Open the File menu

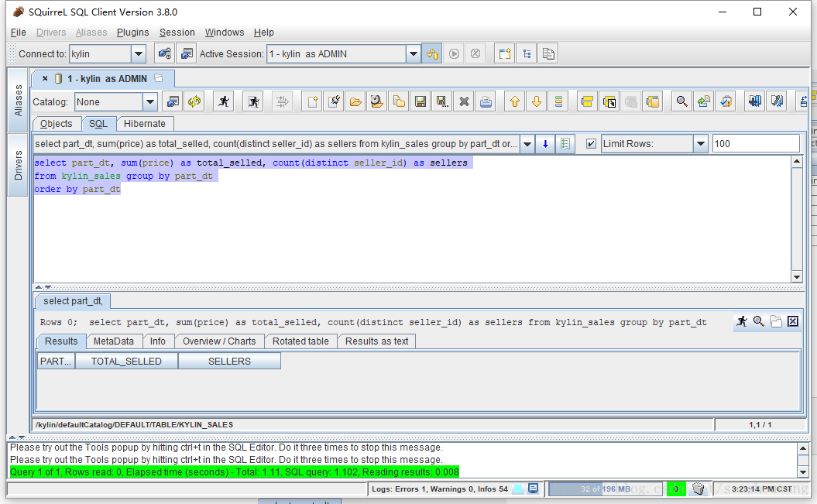coord(19,33)
